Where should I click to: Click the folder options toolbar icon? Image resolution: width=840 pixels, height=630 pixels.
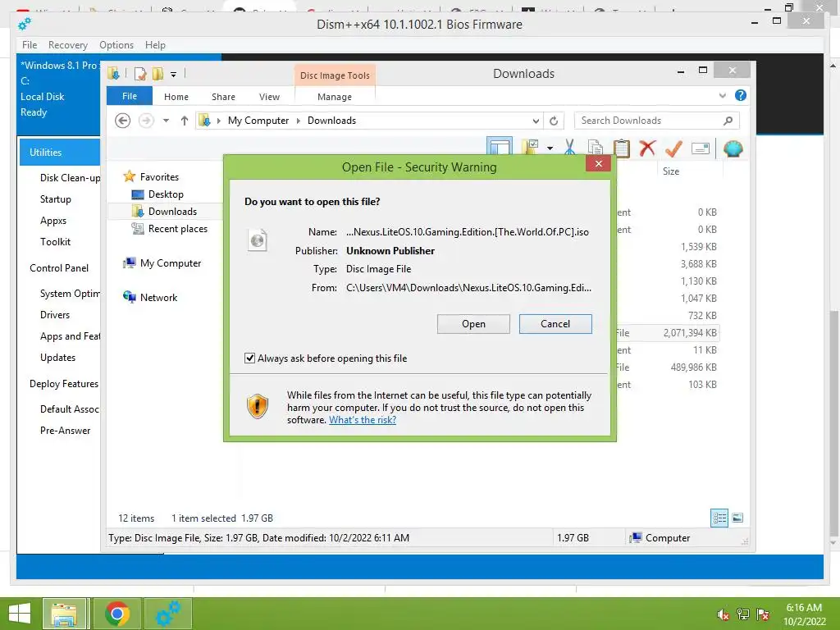531,148
